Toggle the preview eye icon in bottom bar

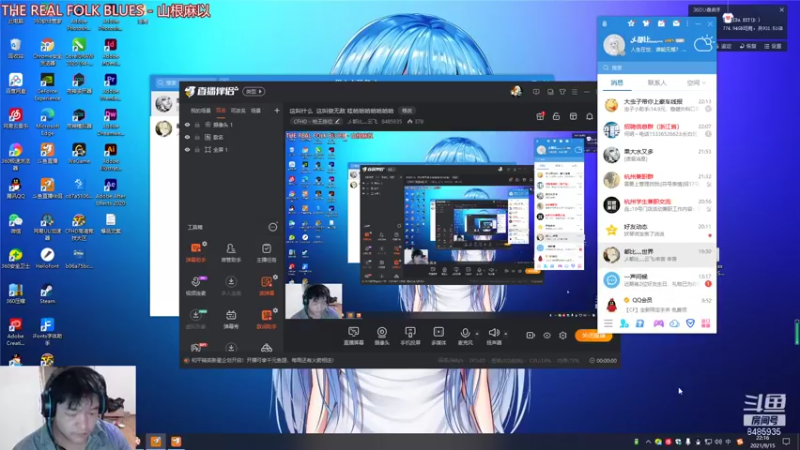coord(547,335)
